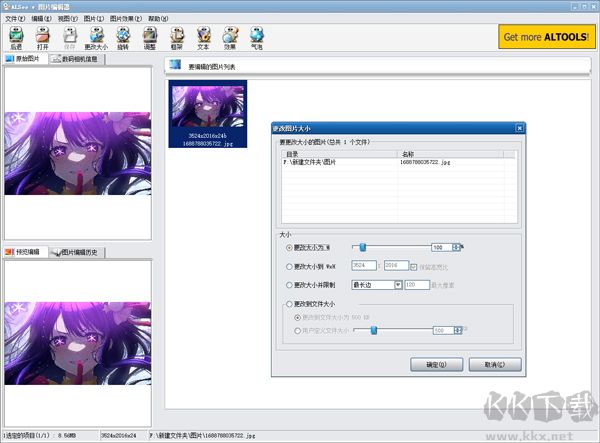Click the 后退 (Back) toolbar icon
The width and height of the screenshot is (600, 443).
click(16, 36)
